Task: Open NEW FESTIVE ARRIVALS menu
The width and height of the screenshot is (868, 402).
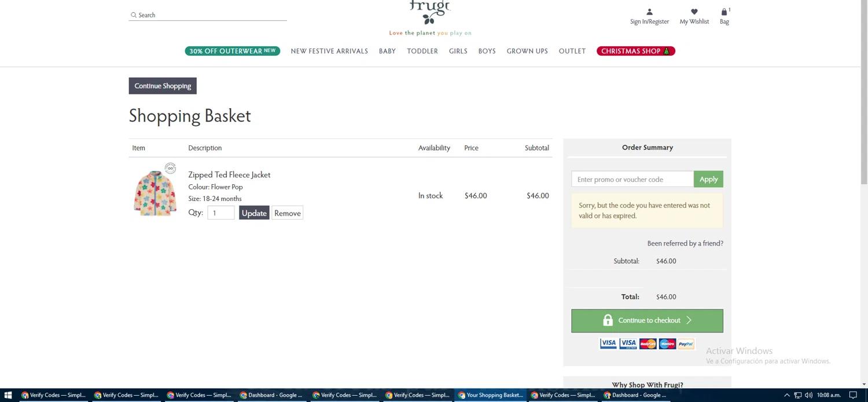Action: click(329, 51)
